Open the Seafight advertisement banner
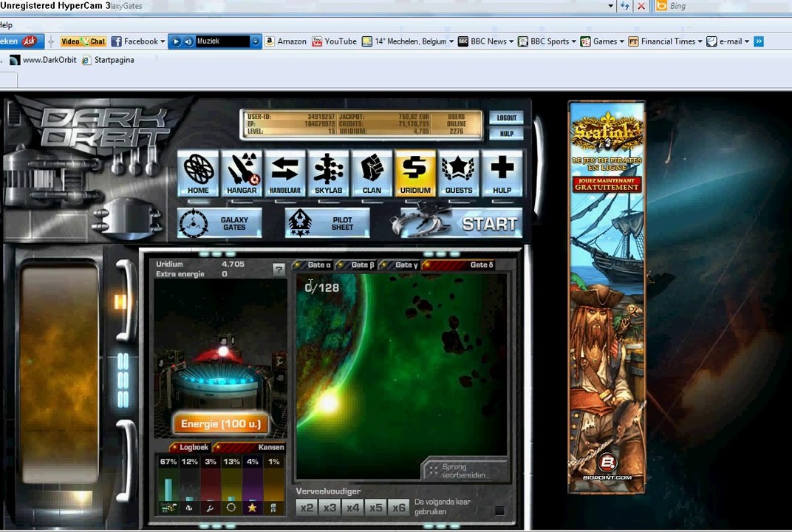Viewport: 792px width, 532px height. [607, 297]
